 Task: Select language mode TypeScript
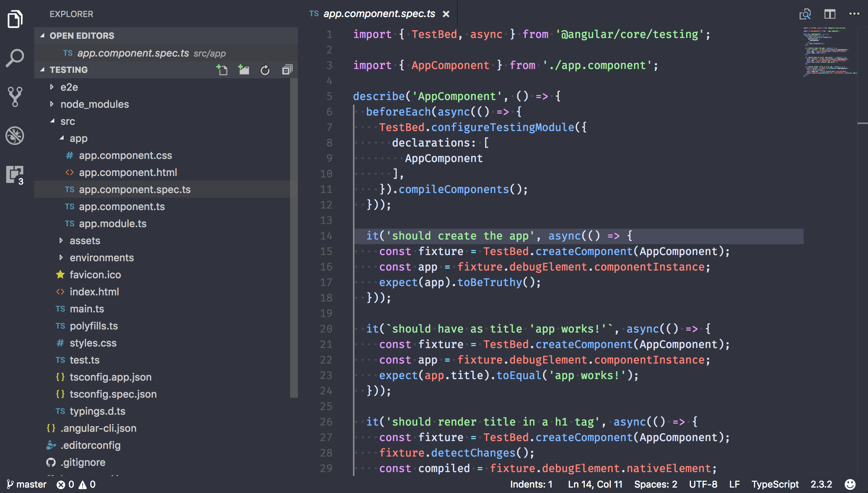tap(775, 484)
